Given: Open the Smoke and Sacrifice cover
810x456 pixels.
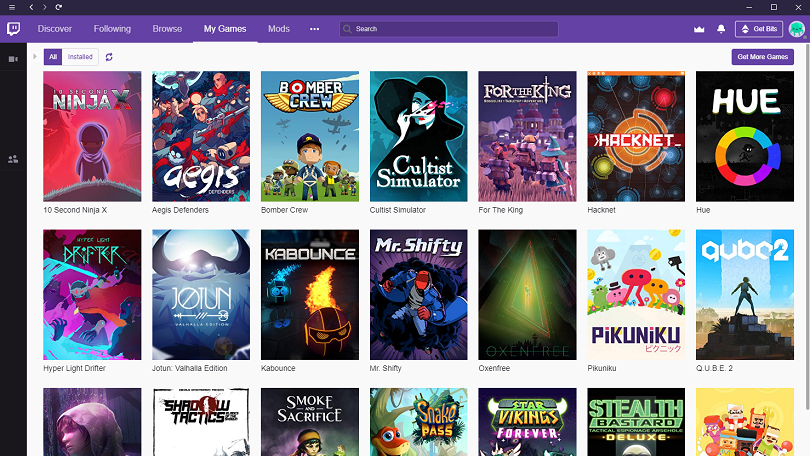Looking at the screenshot, I should 310,422.
